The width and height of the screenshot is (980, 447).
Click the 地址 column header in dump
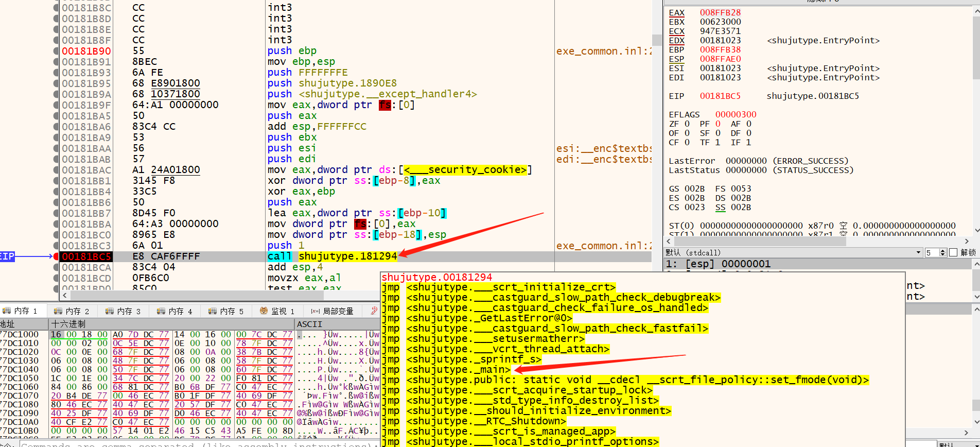(24, 324)
